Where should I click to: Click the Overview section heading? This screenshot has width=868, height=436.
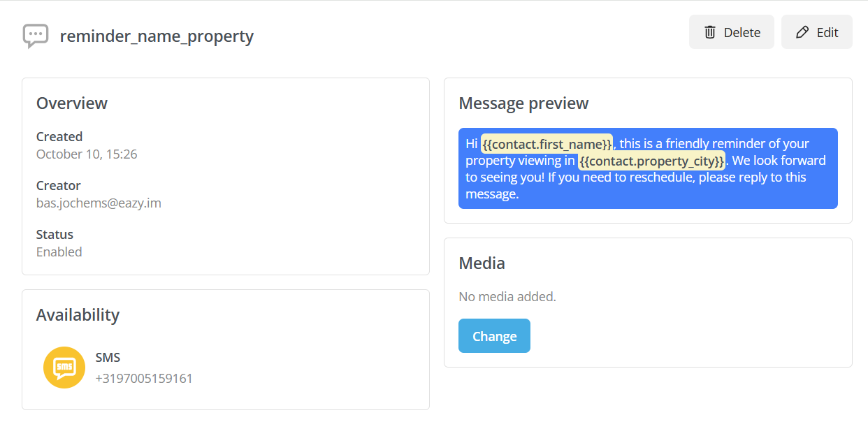point(72,103)
